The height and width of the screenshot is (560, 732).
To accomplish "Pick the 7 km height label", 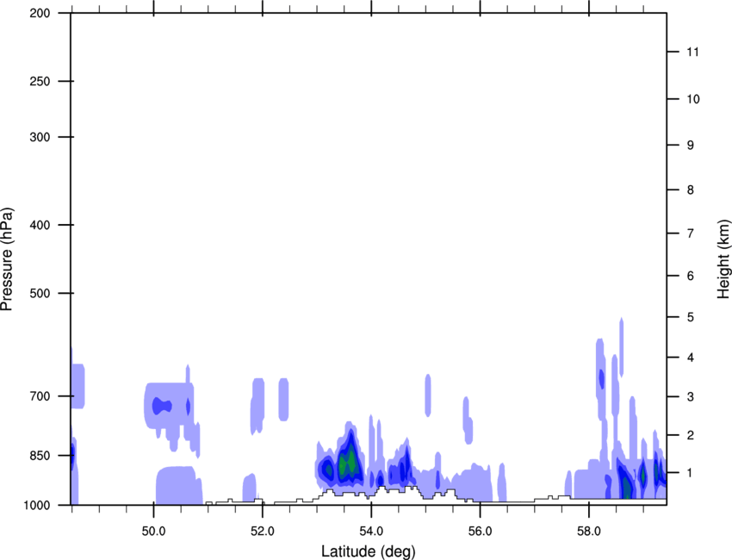I will pyautogui.click(x=691, y=233).
